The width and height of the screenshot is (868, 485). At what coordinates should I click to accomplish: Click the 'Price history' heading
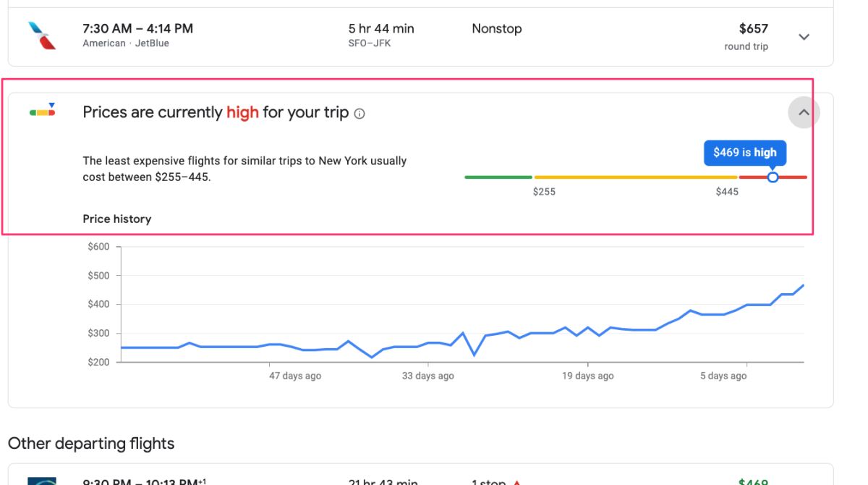[116, 219]
